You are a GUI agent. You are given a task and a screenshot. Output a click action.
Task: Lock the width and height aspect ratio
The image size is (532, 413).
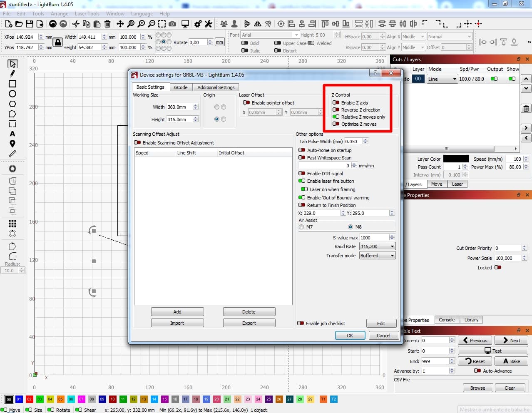(x=57, y=43)
